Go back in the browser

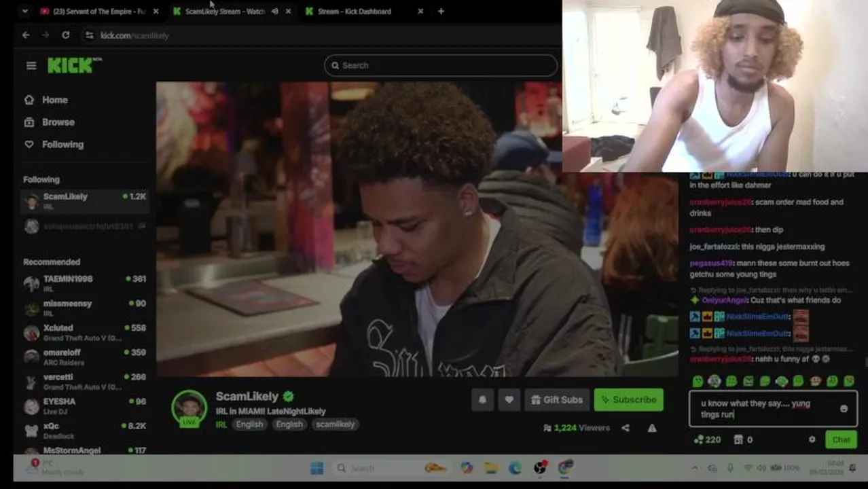tap(26, 35)
